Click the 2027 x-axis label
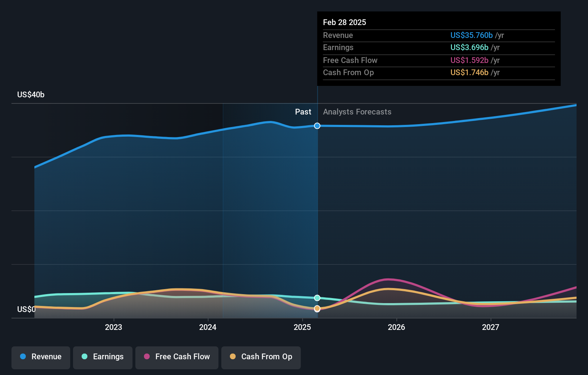Image resolution: width=588 pixels, height=375 pixels. (x=491, y=327)
